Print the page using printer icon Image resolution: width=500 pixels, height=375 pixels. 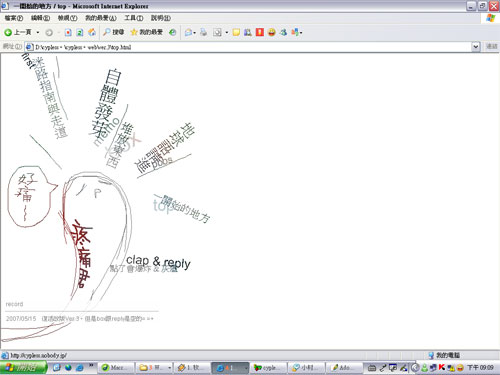pyautogui.click(x=203, y=32)
